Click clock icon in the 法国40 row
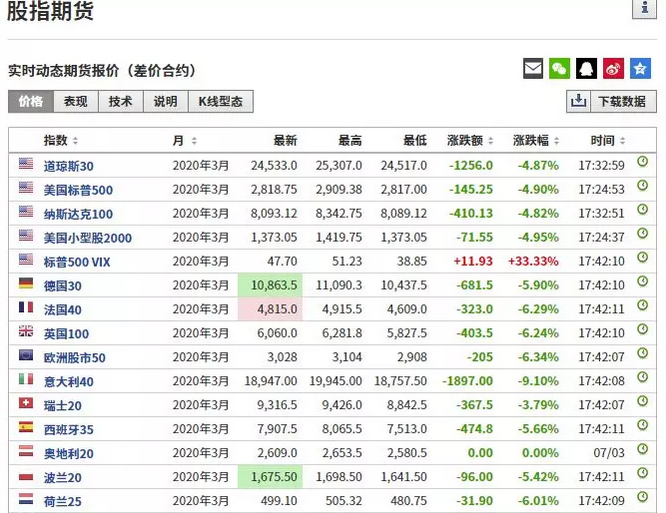The image size is (666, 513). point(643,305)
